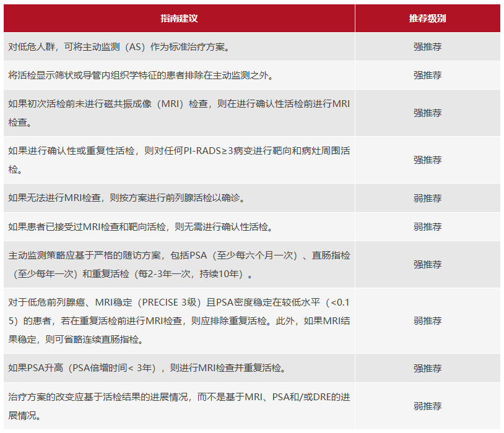Click the 推荐级别 column header

coord(427,19)
